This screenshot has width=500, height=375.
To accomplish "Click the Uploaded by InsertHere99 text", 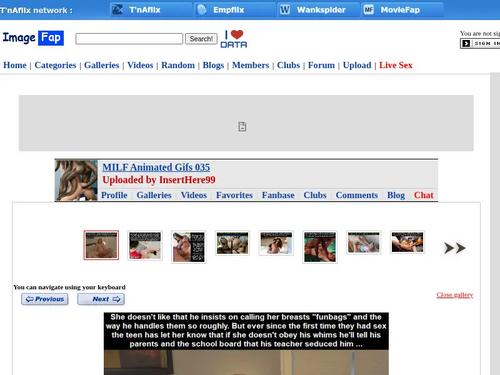I will 159,180.
